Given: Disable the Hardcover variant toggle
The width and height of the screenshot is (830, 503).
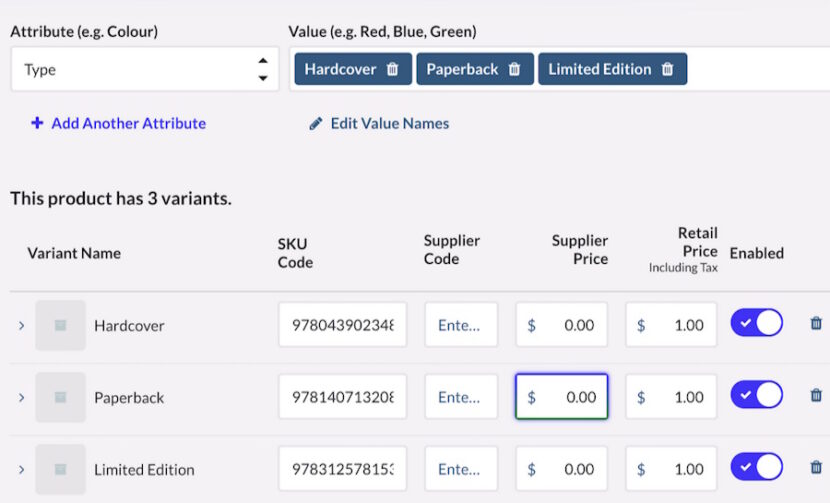Looking at the screenshot, I should [756, 323].
